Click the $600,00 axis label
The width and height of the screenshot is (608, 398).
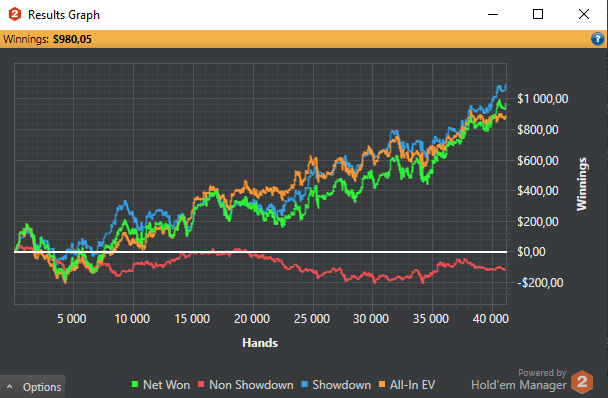tap(538, 160)
